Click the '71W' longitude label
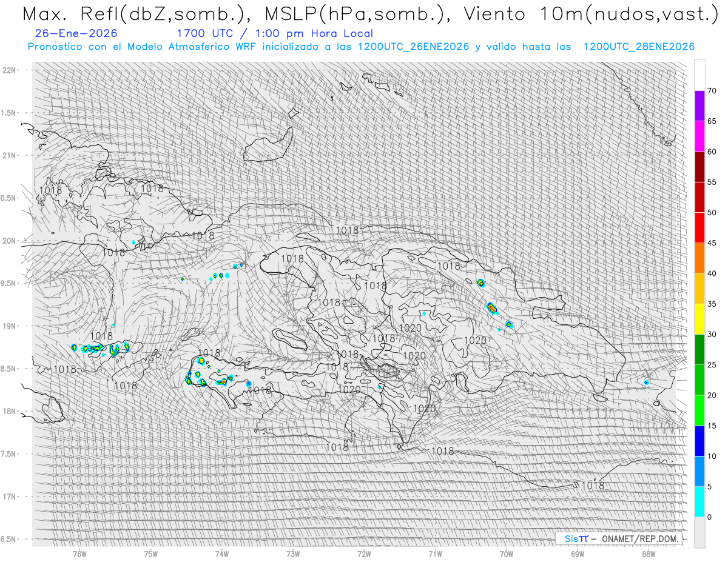 pos(435,554)
